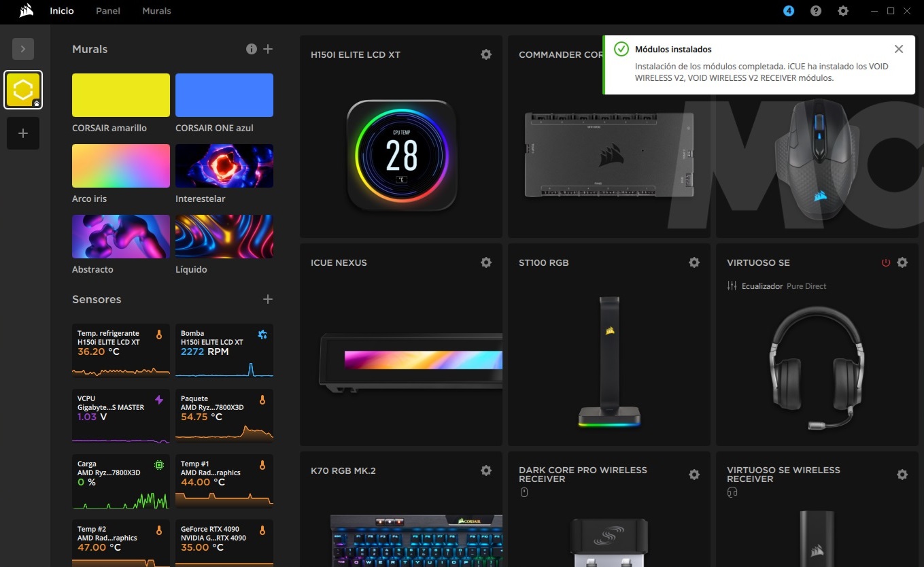
Task: Add a new sensor with plus icon
Action: click(268, 299)
